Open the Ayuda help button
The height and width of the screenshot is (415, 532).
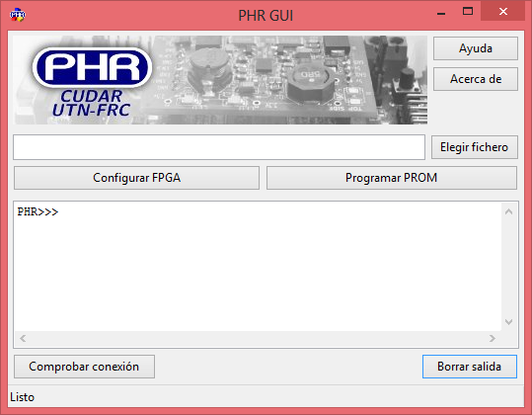pos(476,48)
